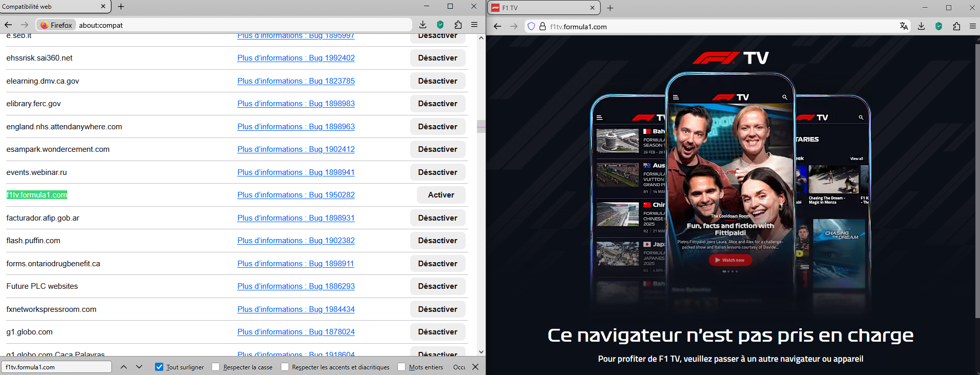Open the Bug 1992402 link
The height and width of the screenshot is (375, 980).
click(x=296, y=58)
